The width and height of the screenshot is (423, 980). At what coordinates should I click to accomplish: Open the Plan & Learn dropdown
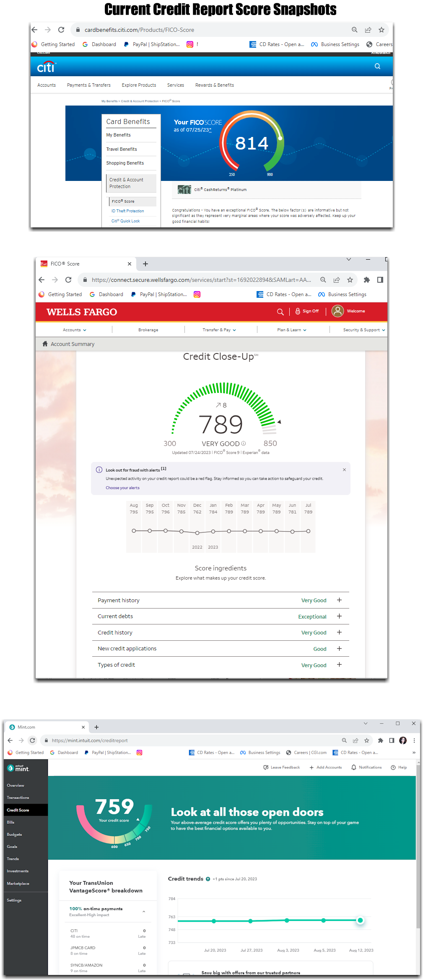click(x=292, y=330)
